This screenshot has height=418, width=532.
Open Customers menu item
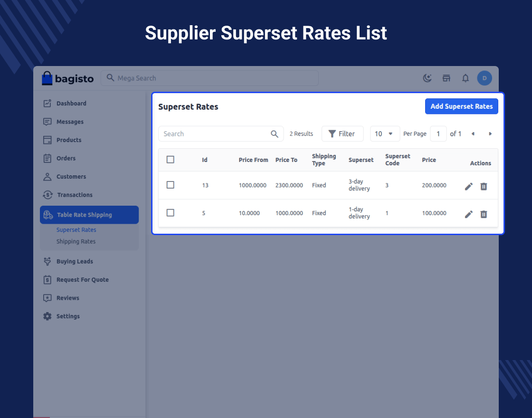pos(71,176)
